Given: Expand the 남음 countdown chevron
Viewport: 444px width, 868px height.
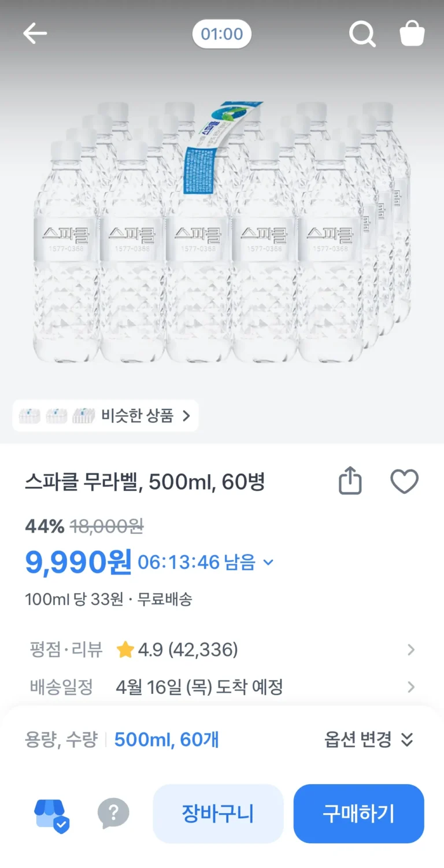Looking at the screenshot, I should (x=268, y=562).
